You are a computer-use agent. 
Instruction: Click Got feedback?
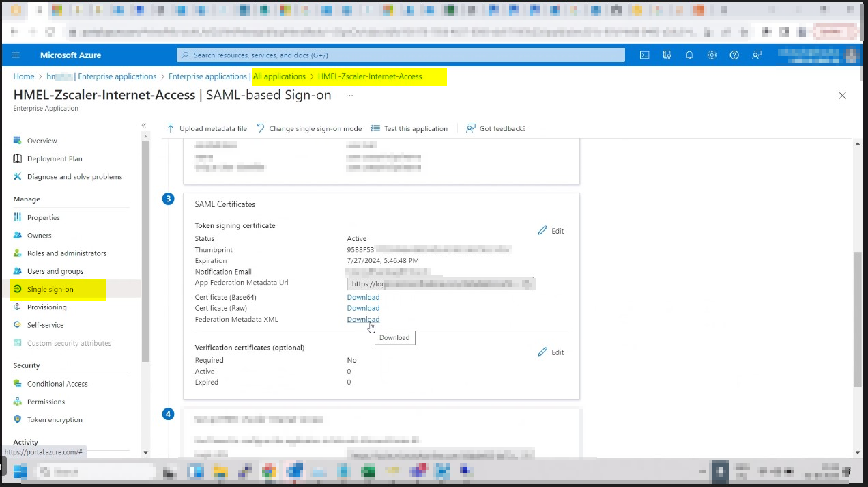496,128
